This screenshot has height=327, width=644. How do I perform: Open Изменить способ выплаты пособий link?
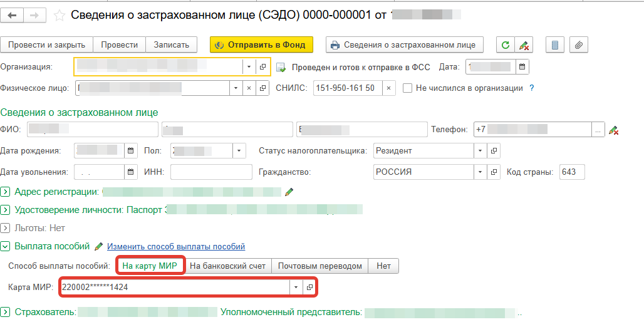click(176, 246)
